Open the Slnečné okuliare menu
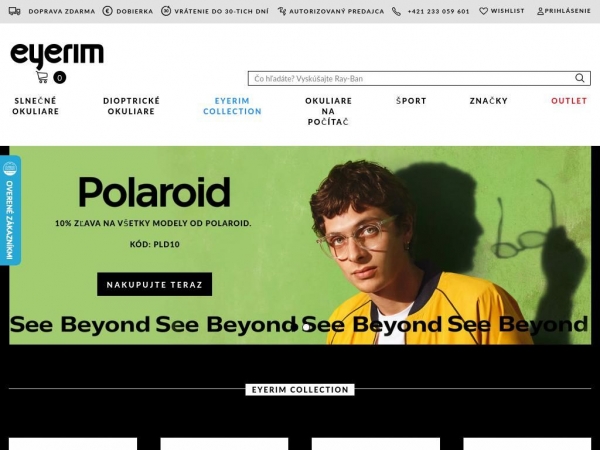Image resolution: width=600 pixels, height=450 pixels. coord(35,106)
